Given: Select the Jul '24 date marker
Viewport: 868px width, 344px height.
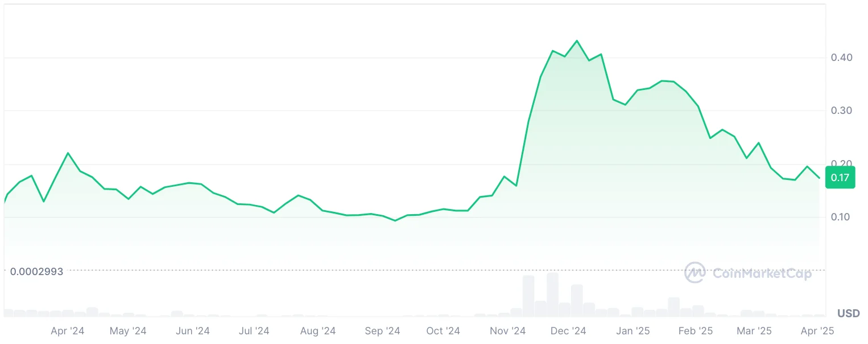Looking at the screenshot, I should pyautogui.click(x=254, y=331).
